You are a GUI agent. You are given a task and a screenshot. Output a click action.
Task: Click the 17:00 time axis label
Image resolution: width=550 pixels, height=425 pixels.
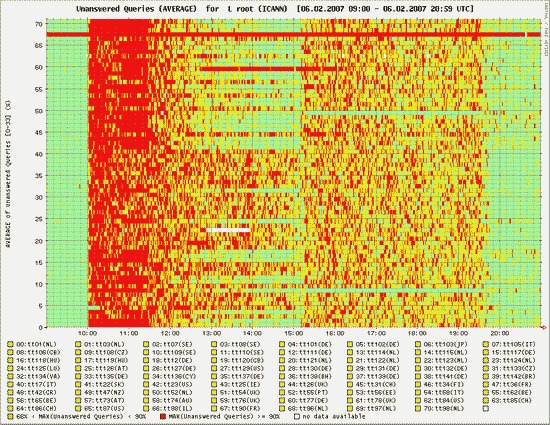[376, 333]
